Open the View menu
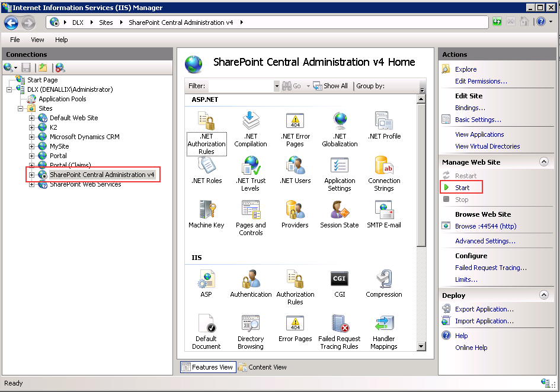The image size is (560, 392). (37, 40)
